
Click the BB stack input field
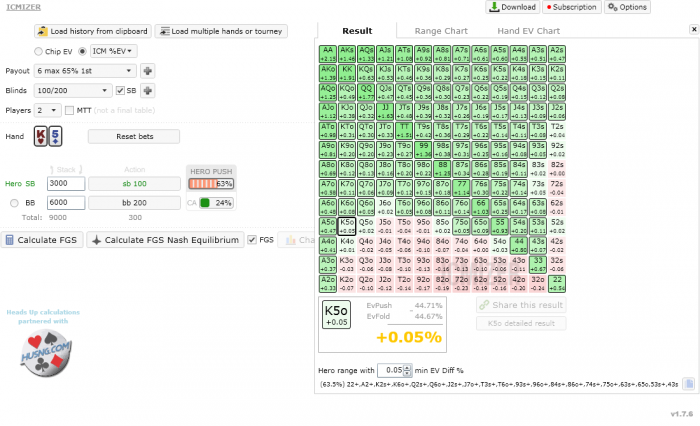click(66, 203)
